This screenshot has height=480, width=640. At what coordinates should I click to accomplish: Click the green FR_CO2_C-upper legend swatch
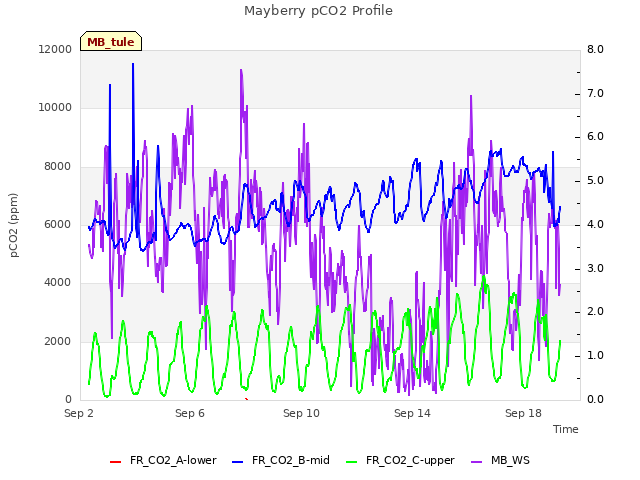click(351, 462)
